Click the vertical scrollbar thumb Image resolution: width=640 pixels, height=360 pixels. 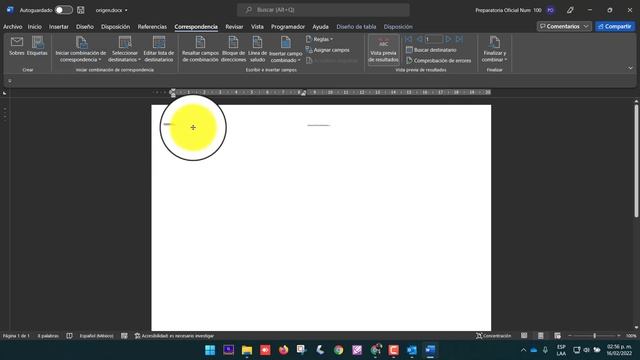click(636, 160)
